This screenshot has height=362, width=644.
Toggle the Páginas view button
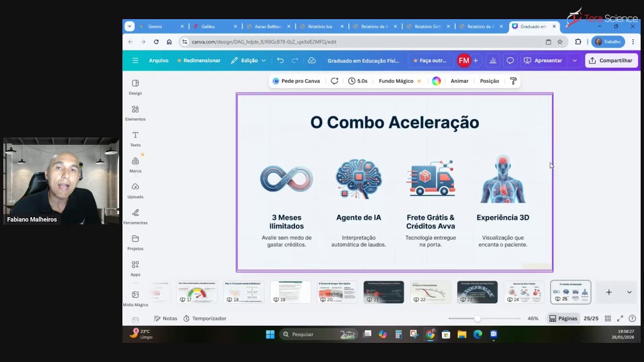[x=563, y=318]
